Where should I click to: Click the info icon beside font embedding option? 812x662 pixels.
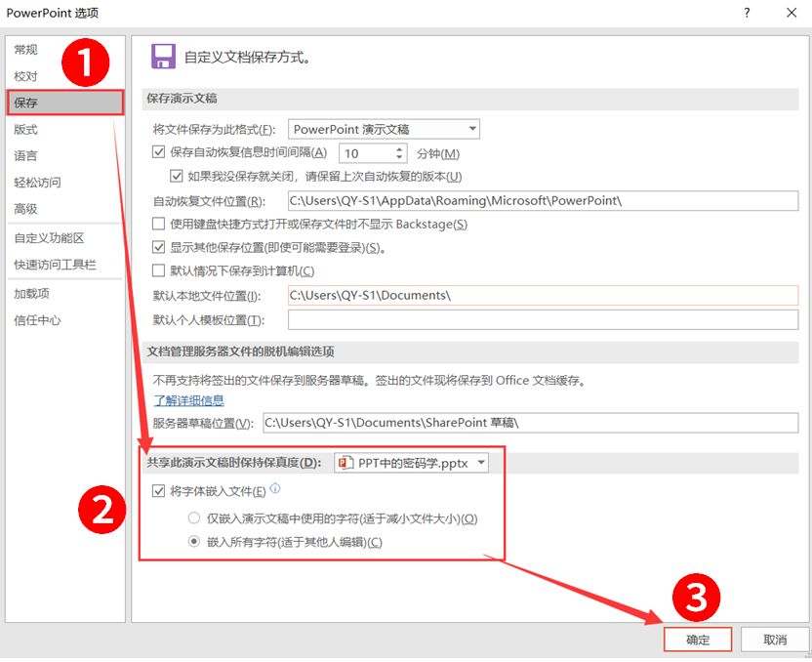point(277,489)
